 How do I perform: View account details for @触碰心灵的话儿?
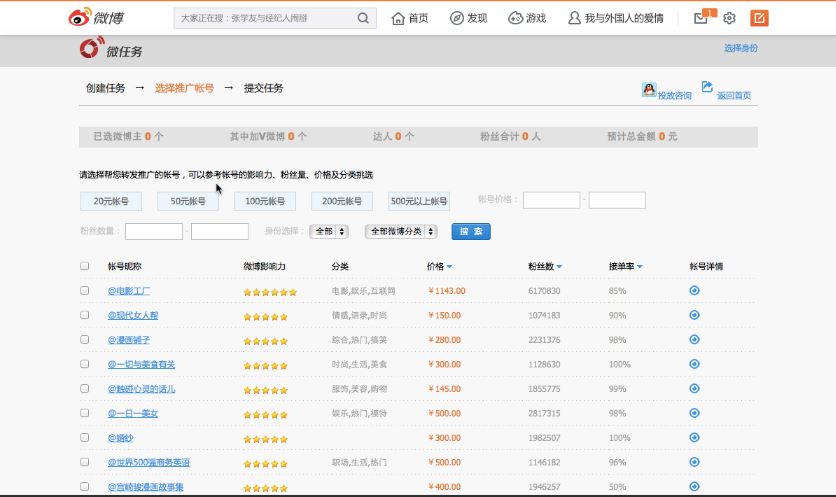(694, 389)
